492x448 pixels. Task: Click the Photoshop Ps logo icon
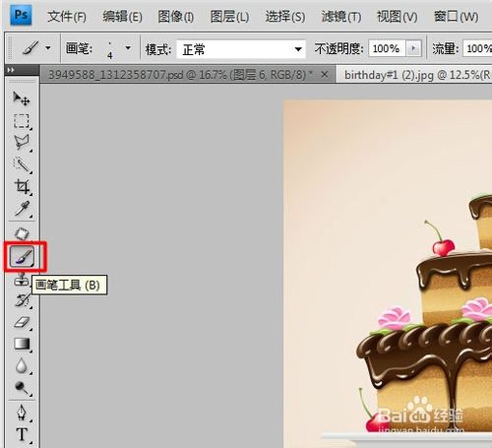(x=21, y=15)
